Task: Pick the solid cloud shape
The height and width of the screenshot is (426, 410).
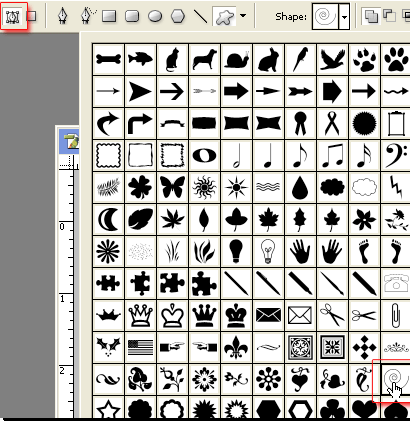Action: [332, 187]
